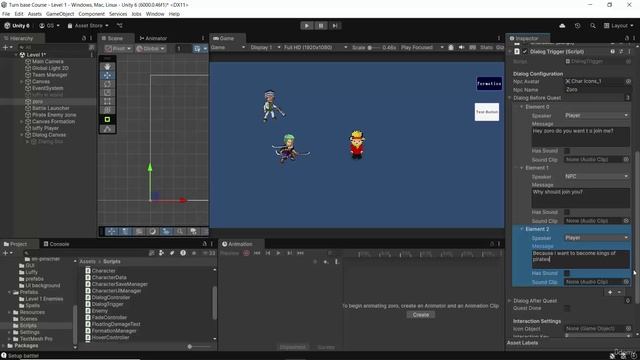Play the animation clip preview
Viewport: 640px width, 360px height.
[278, 253]
